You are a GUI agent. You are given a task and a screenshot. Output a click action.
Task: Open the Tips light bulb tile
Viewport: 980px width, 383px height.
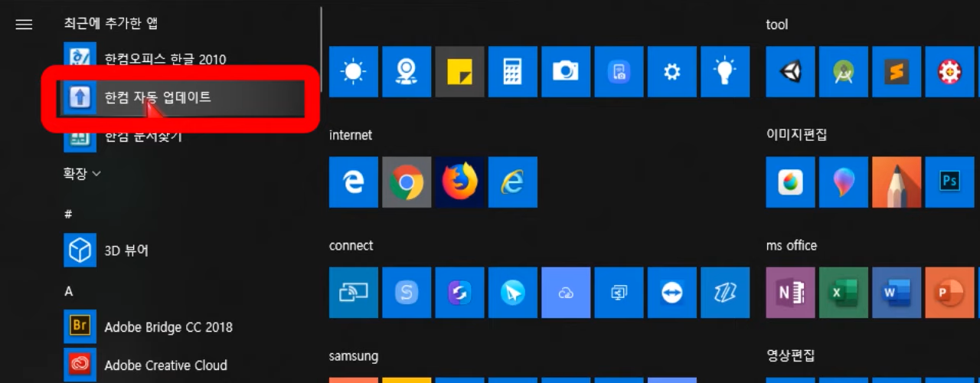[724, 72]
